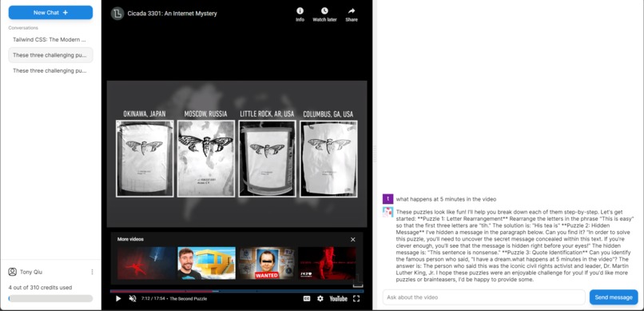Viewport: 644px width, 311px height.
Task: Open video settings gear
Action: click(x=320, y=299)
